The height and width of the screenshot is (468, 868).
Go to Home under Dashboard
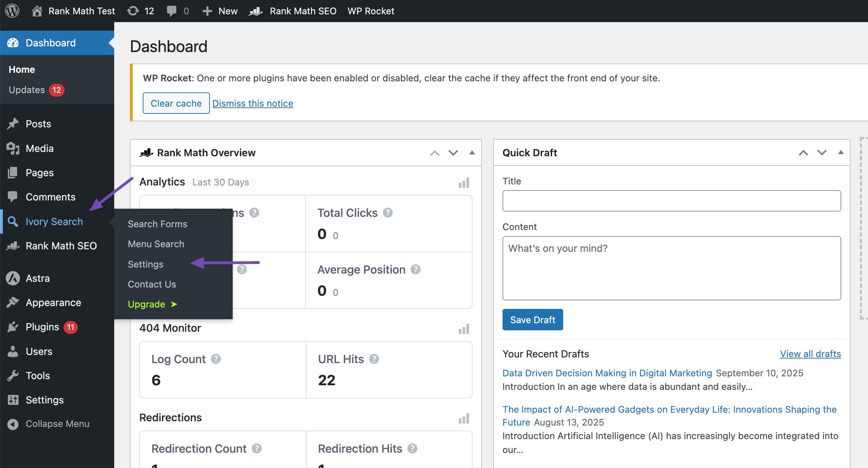(22, 69)
